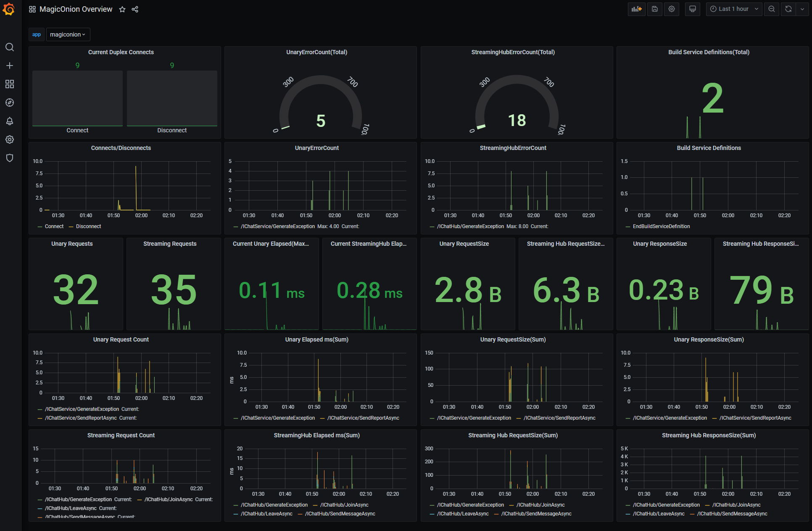Open the Configuration gear in sidebar
812x531 pixels.
[x=10, y=139]
